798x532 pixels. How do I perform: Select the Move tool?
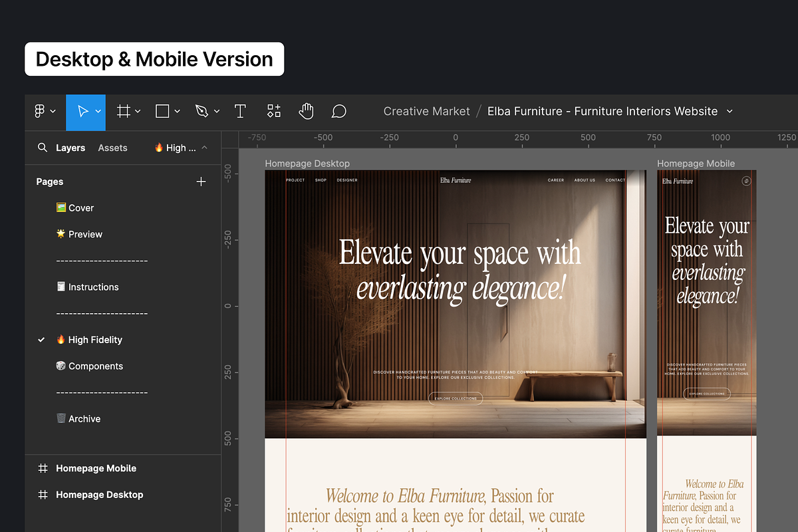tap(82, 112)
